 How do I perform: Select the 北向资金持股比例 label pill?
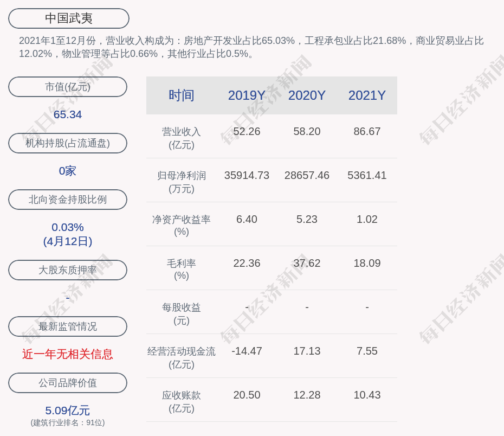(68, 200)
